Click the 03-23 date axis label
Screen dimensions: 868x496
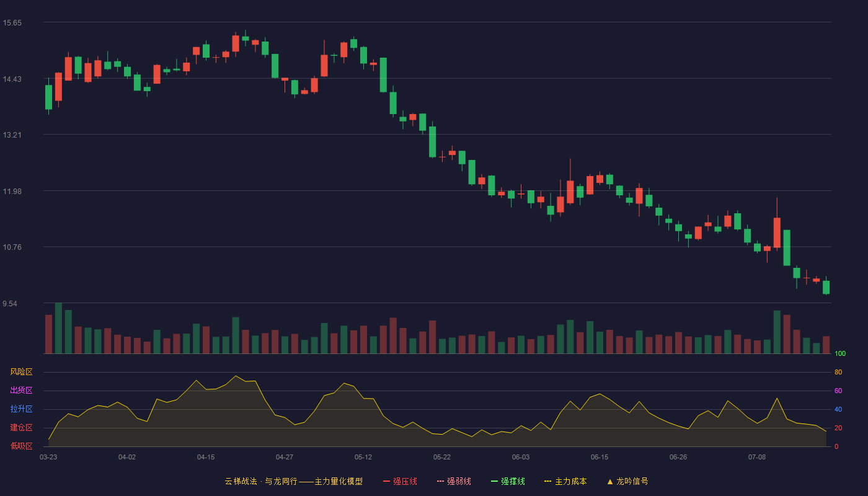[x=48, y=457]
